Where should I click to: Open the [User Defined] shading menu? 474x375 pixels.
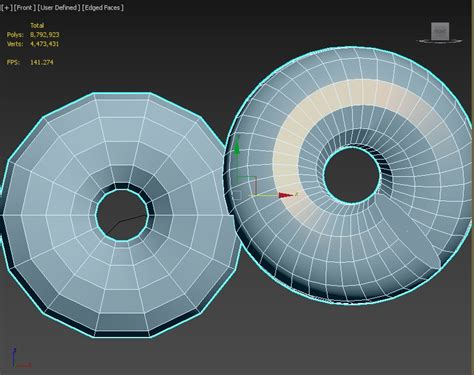click(59, 7)
